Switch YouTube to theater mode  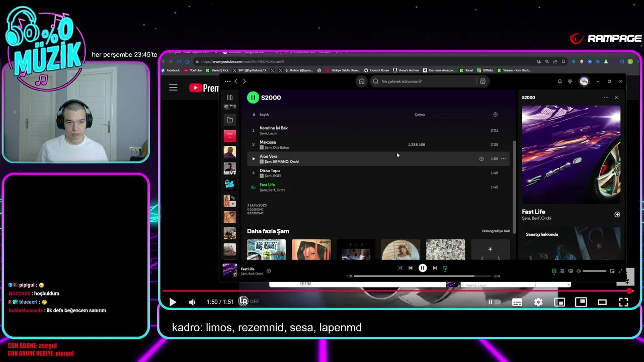click(602, 302)
